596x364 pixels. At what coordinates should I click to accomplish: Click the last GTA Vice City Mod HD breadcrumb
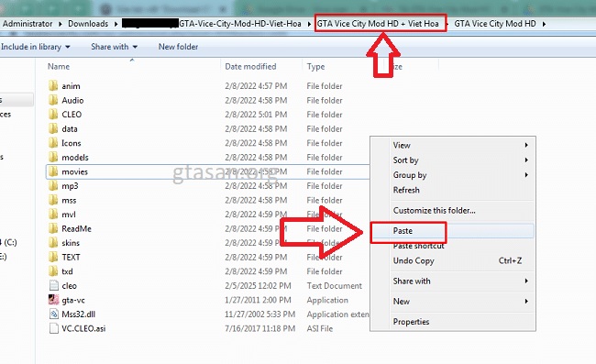point(495,24)
